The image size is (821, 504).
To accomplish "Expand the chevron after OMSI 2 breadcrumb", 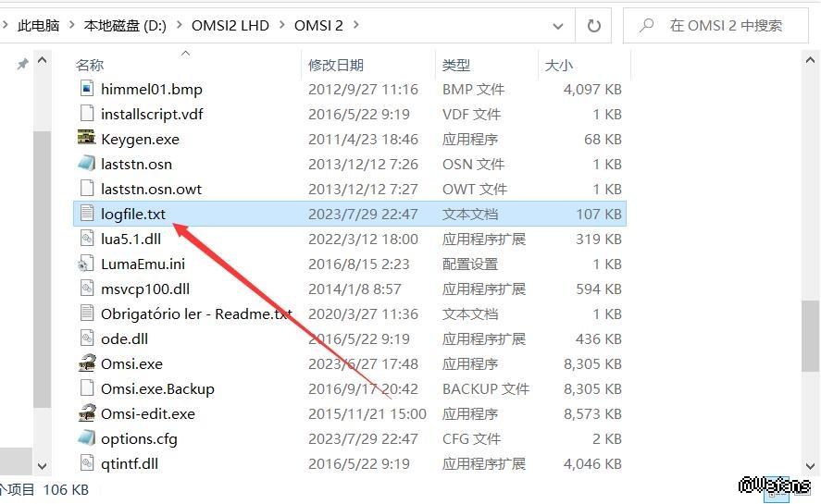I will tap(356, 25).
